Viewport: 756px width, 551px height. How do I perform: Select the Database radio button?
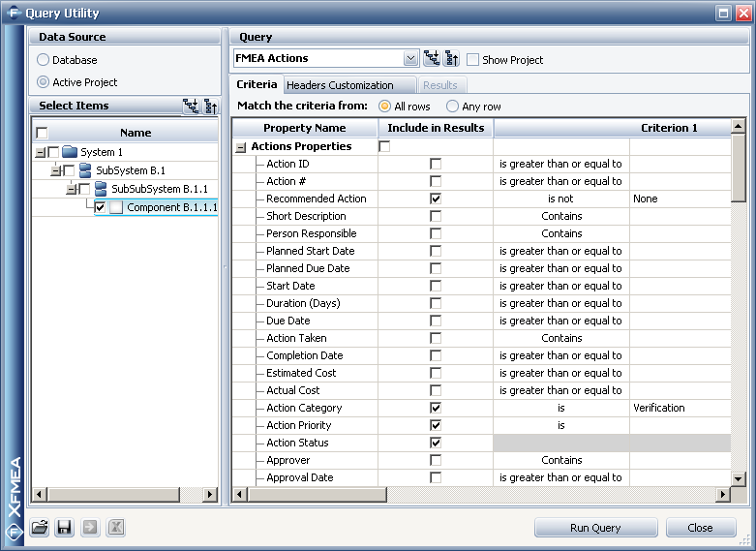click(43, 60)
